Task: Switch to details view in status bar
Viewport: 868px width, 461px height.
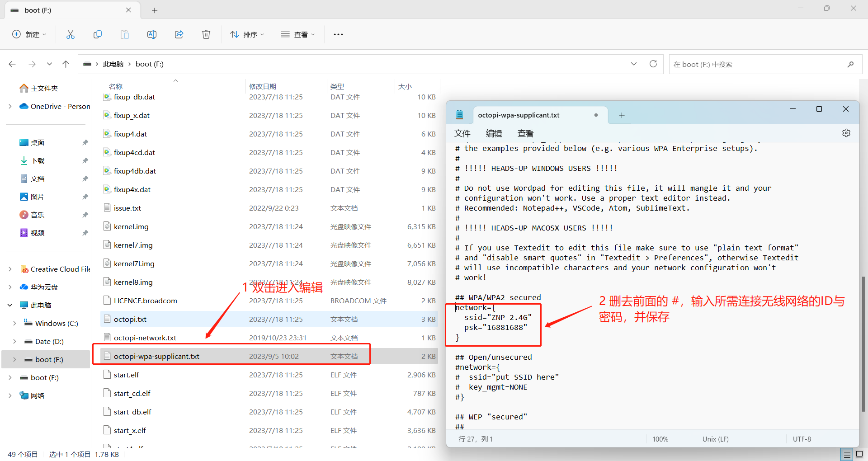Action: (x=847, y=454)
